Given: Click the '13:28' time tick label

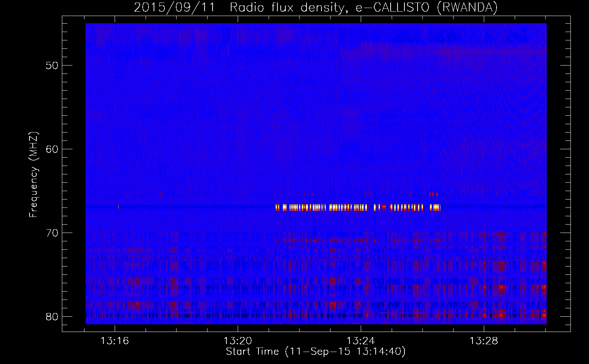Looking at the screenshot, I should coord(484,341).
